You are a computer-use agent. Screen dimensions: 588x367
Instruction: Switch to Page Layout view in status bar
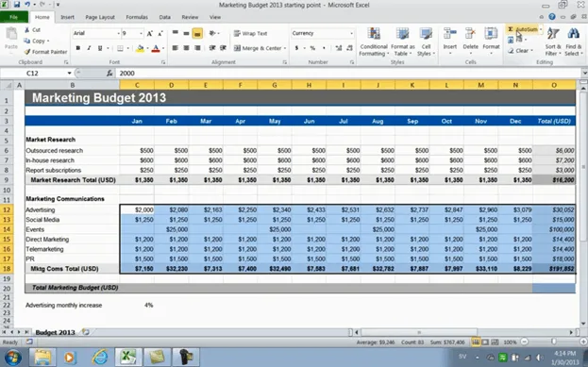485,342
